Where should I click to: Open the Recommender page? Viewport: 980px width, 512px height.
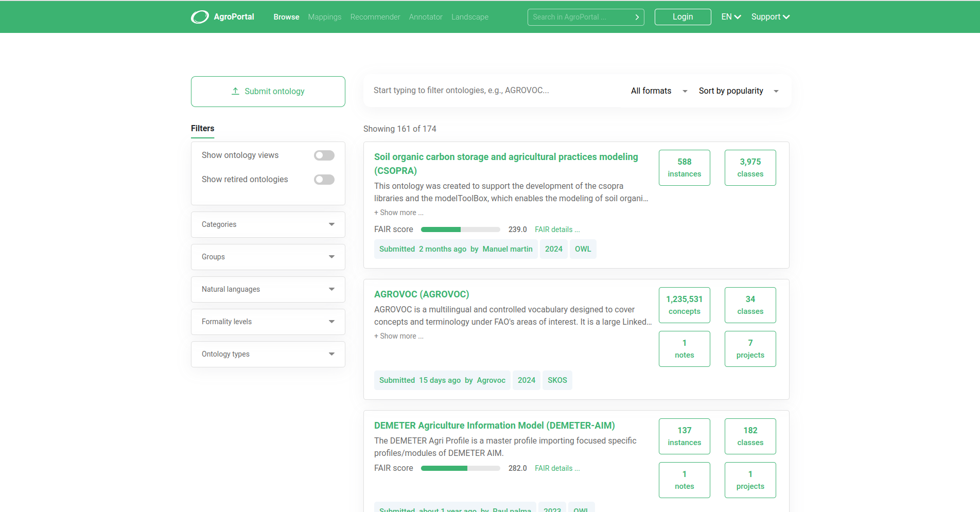tap(375, 17)
